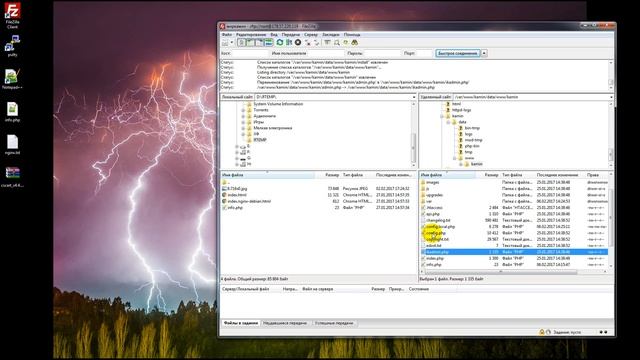
Task: Sort local files by Имя файла column
Action: pyautogui.click(x=268, y=175)
